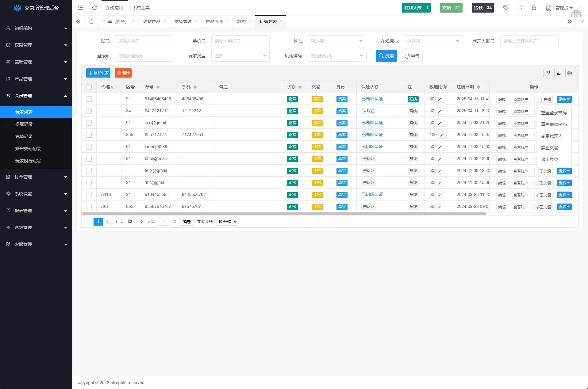Switch to the 风控 tab
The width and height of the screenshot is (588, 389).
tap(242, 21)
